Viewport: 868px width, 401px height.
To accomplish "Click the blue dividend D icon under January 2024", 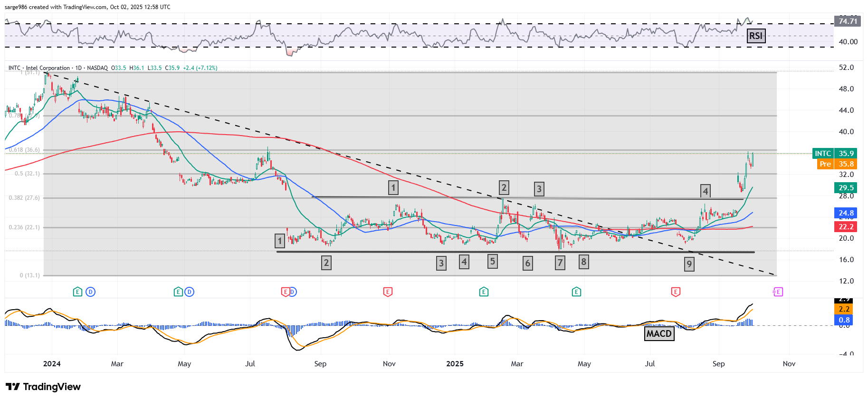I will click(x=90, y=292).
